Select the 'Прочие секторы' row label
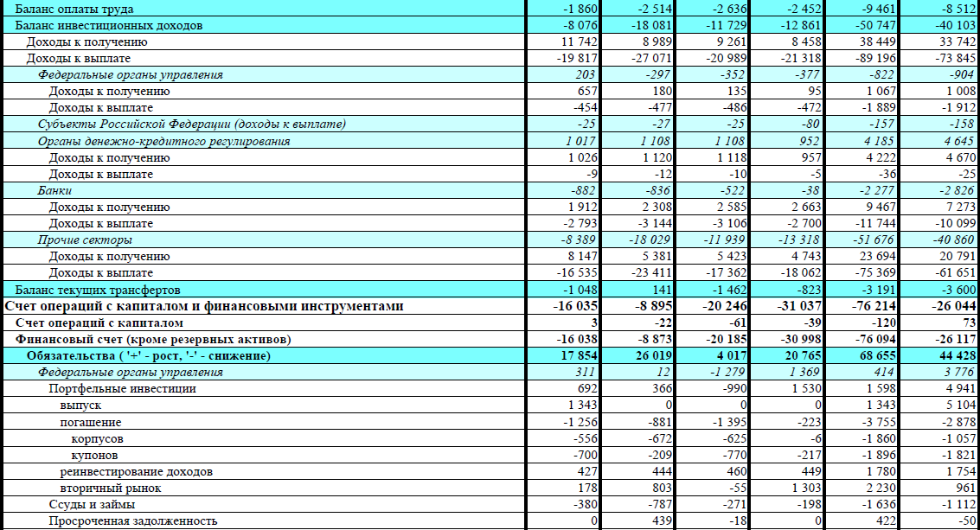This screenshot has width=980, height=530. coord(85,239)
